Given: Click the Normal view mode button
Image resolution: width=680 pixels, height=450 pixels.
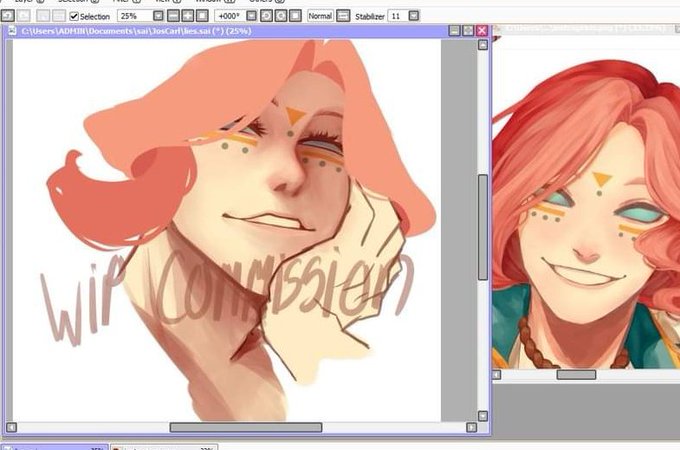Looking at the screenshot, I should (320, 16).
